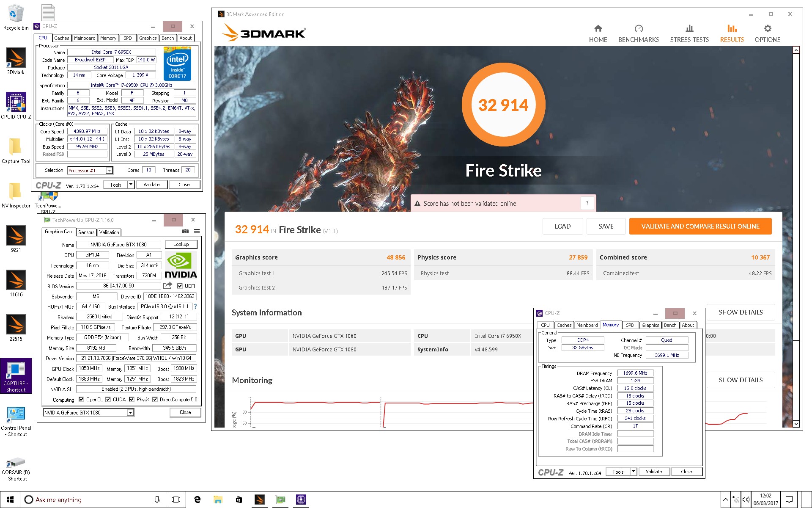Image resolution: width=812 pixels, height=508 pixels.
Task: Click the taskbar clock showing 12:02
Action: click(x=765, y=500)
